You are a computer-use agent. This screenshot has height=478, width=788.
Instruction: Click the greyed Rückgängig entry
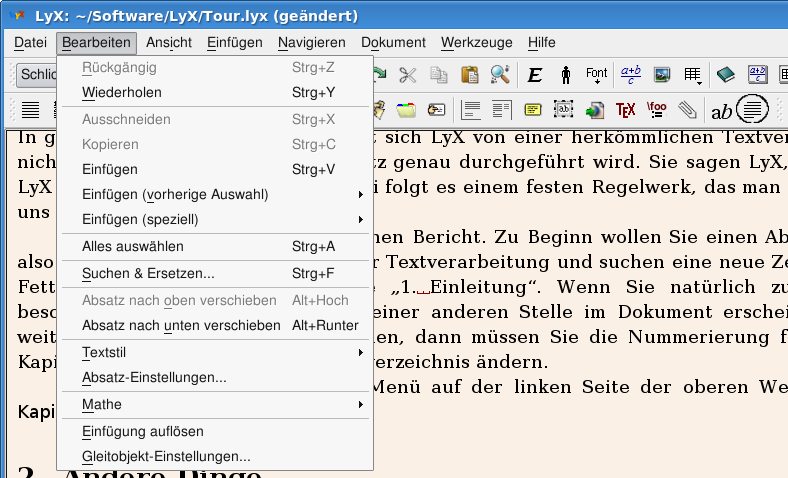(215, 67)
